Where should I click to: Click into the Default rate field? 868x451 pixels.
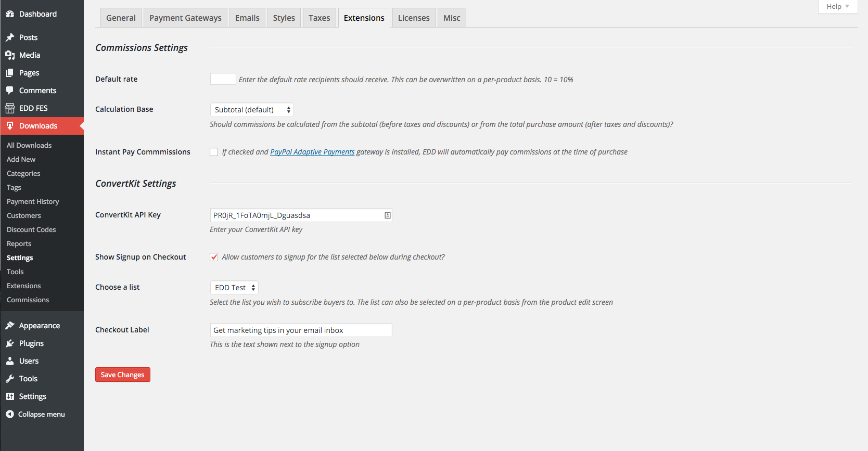tap(223, 79)
